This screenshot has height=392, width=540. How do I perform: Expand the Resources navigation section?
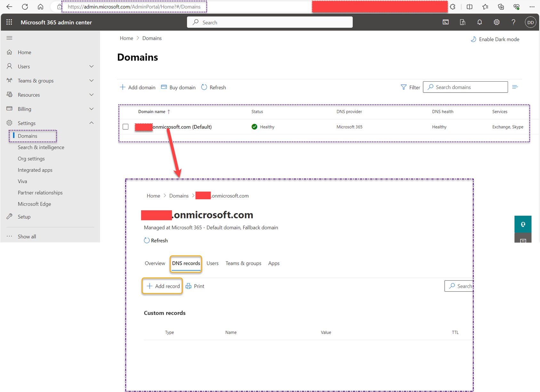[x=91, y=95]
